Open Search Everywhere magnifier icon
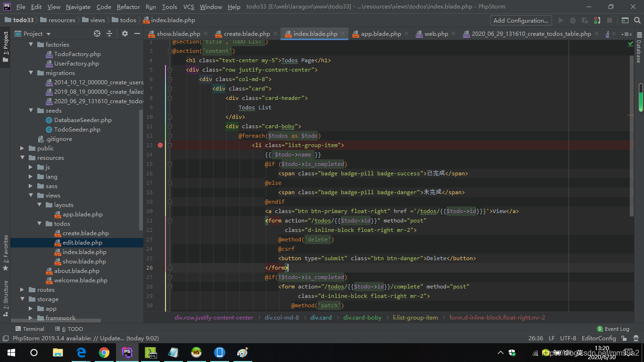The image size is (644, 362). 636,20
